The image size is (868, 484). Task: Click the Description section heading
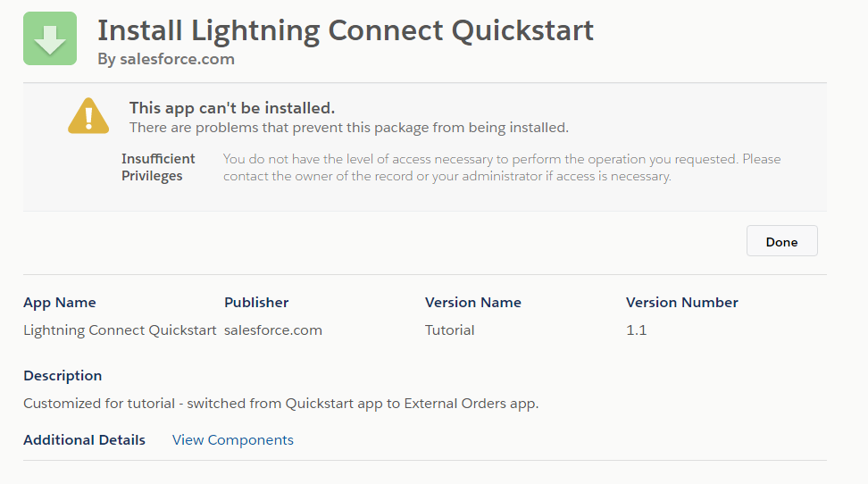(63, 375)
